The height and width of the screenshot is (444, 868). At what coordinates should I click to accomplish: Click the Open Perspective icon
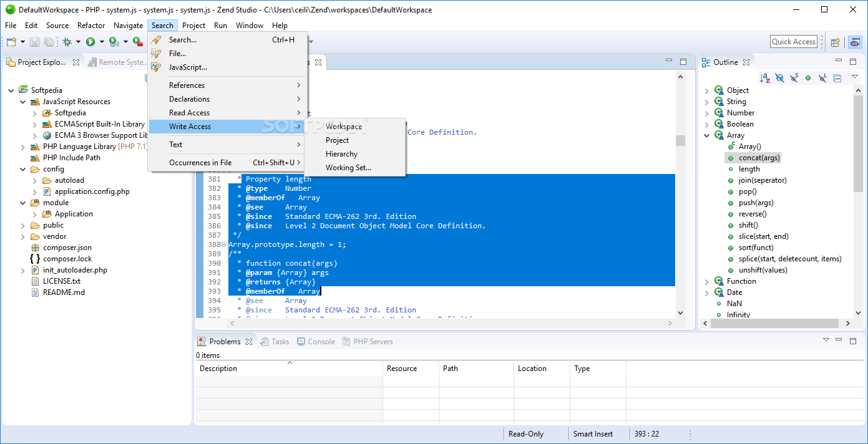pyautogui.click(x=835, y=42)
